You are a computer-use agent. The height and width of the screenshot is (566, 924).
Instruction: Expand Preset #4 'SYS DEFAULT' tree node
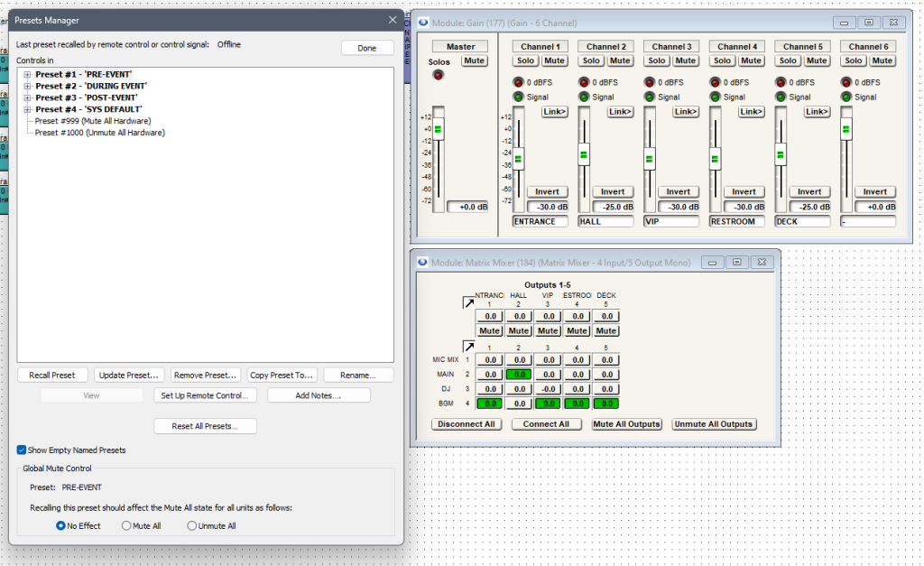point(28,109)
